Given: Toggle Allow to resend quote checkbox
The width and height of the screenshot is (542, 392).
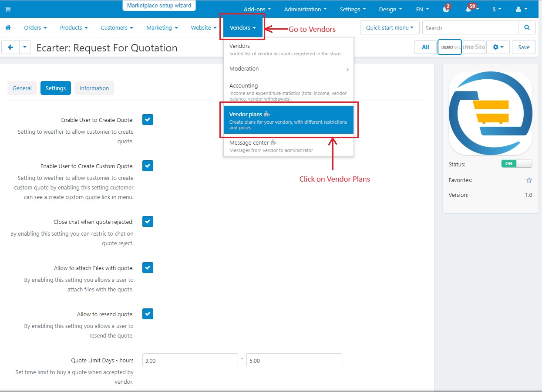Looking at the screenshot, I should (x=148, y=314).
